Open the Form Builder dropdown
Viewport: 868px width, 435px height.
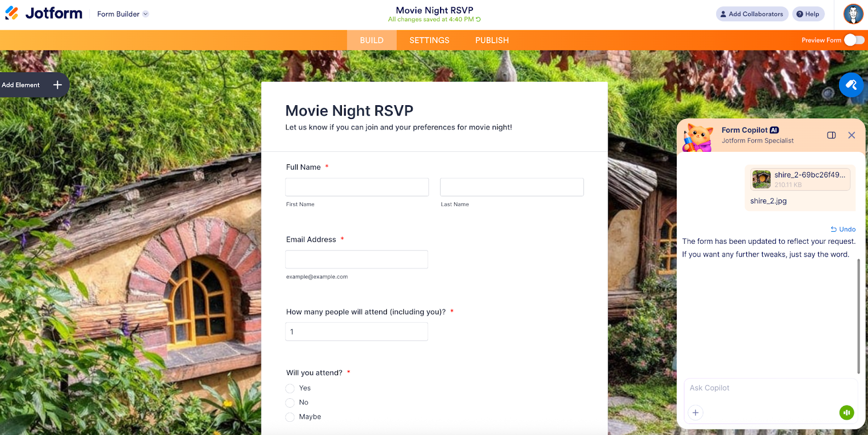click(x=123, y=14)
